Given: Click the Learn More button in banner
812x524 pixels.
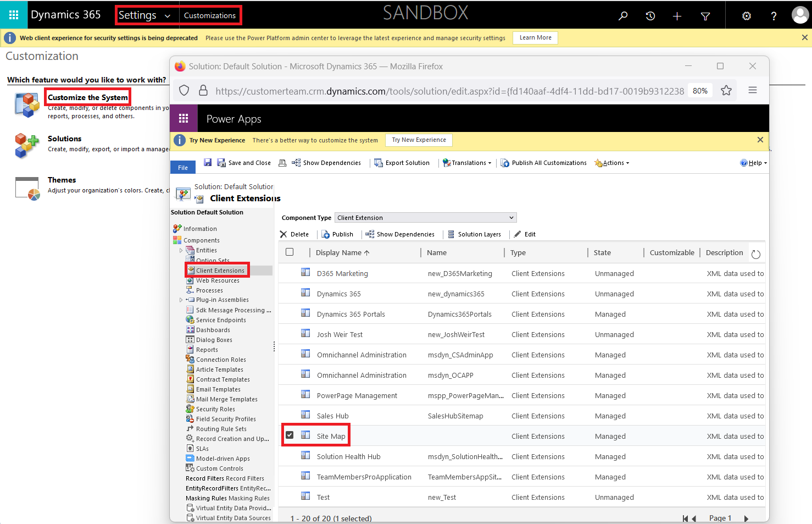Looking at the screenshot, I should 536,37.
